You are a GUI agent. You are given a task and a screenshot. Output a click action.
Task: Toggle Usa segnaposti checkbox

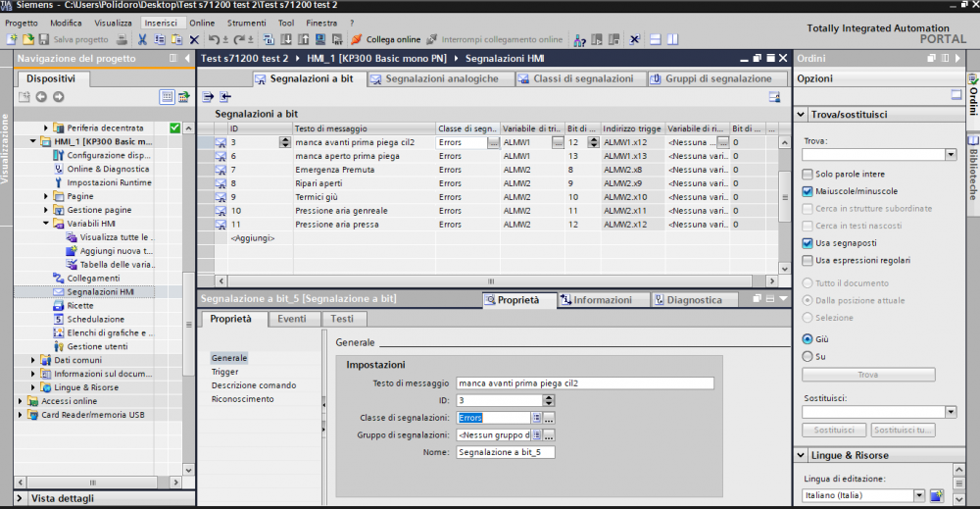(x=808, y=242)
